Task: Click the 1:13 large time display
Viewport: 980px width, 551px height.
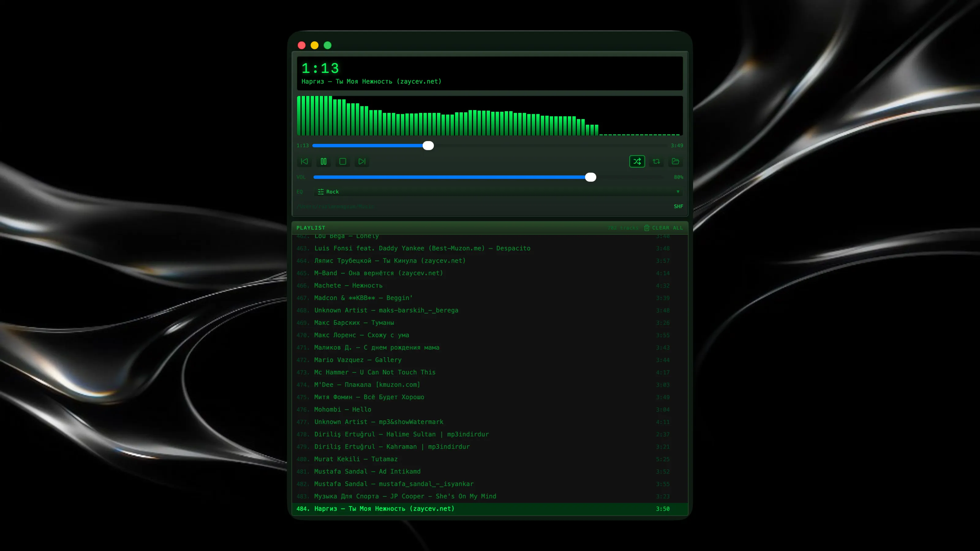Action: point(320,69)
